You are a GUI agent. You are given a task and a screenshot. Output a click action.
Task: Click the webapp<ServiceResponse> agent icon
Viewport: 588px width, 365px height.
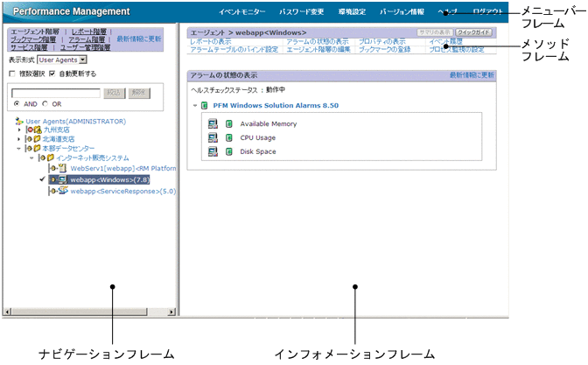[x=63, y=191]
